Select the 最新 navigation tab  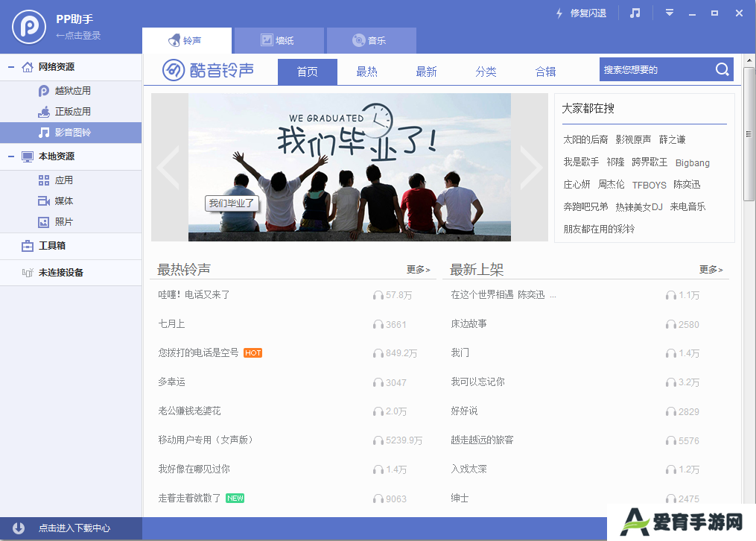click(x=426, y=72)
